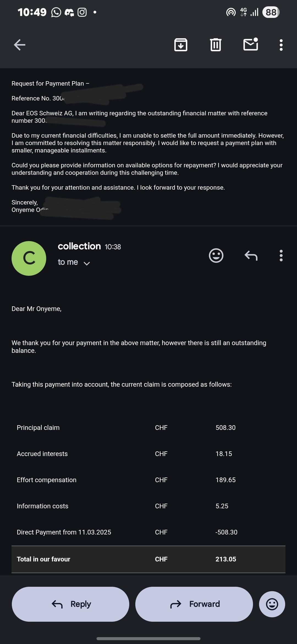Expand recipient details next to 'to me'

[x=87, y=263]
